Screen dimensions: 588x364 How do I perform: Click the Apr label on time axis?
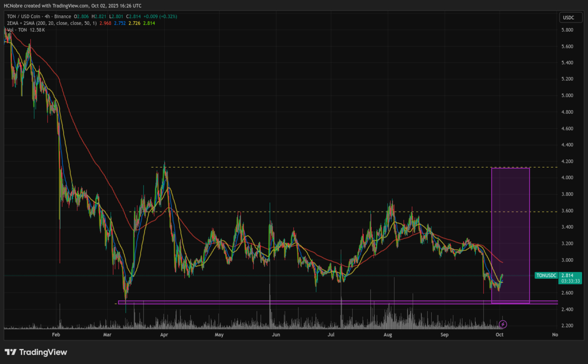(x=164, y=335)
